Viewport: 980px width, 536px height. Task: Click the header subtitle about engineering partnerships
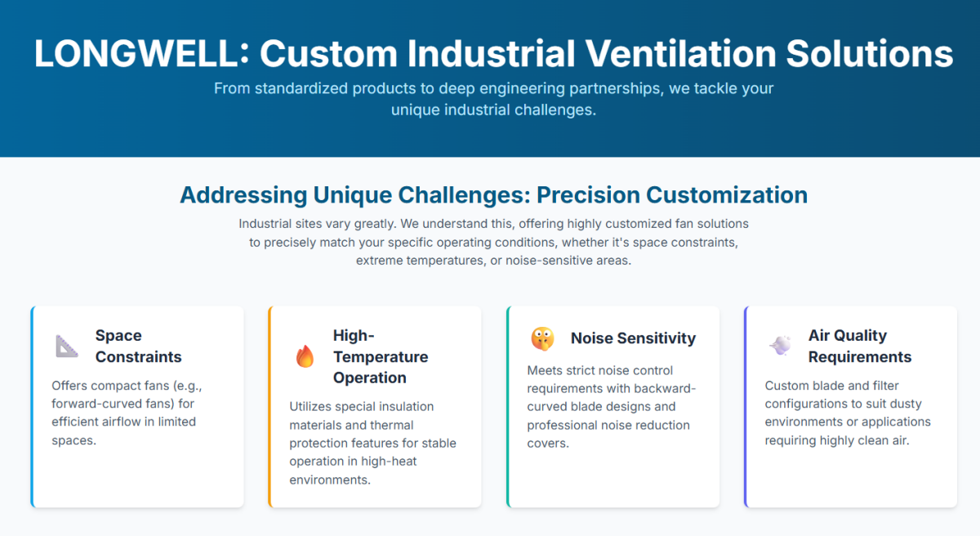point(493,99)
